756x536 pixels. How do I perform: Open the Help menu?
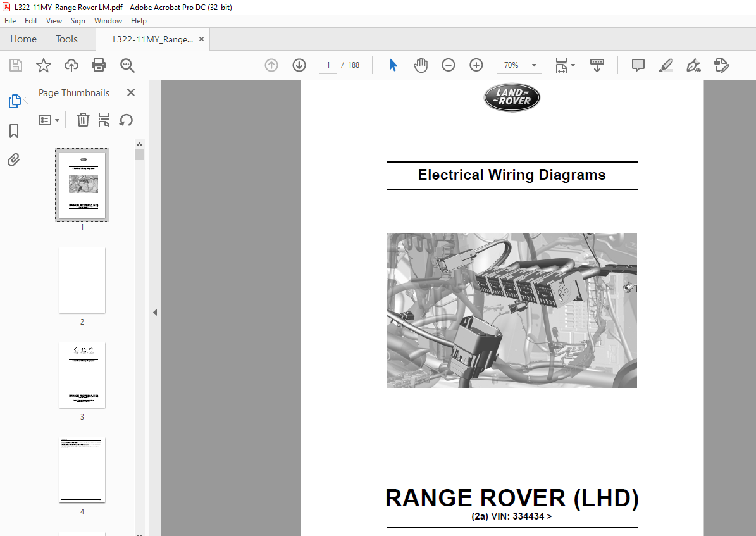tap(139, 21)
